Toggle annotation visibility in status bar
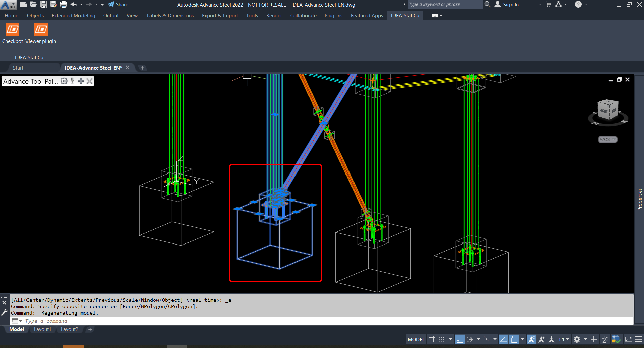Screen dimensions: 644x348 tap(532, 339)
